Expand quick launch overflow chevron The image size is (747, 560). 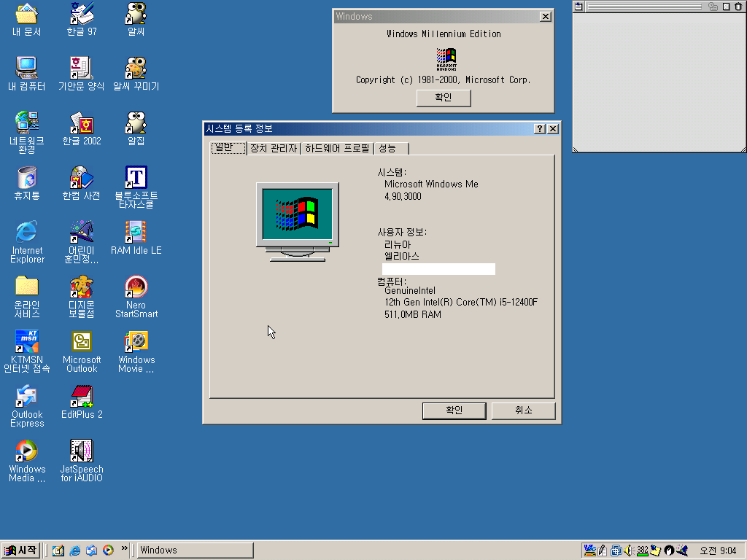point(124,549)
